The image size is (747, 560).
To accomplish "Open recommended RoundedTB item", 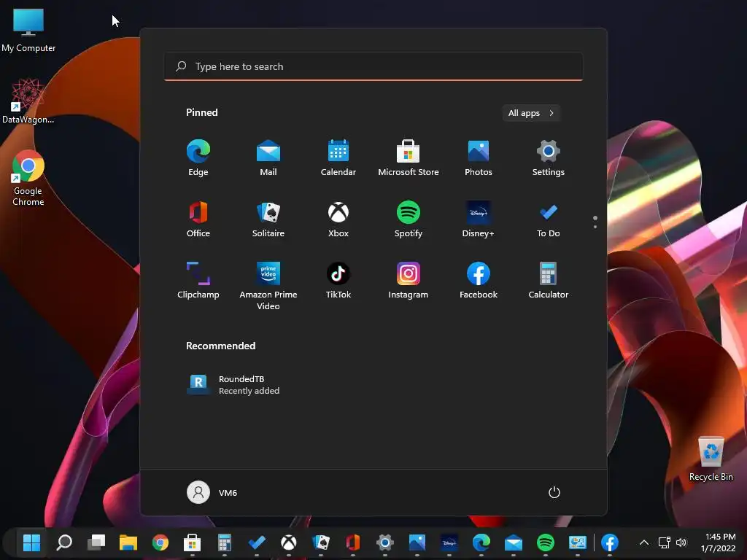I will pos(233,385).
